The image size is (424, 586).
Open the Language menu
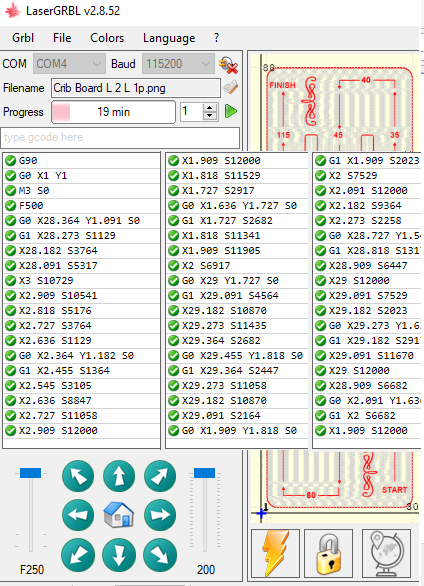coord(169,38)
